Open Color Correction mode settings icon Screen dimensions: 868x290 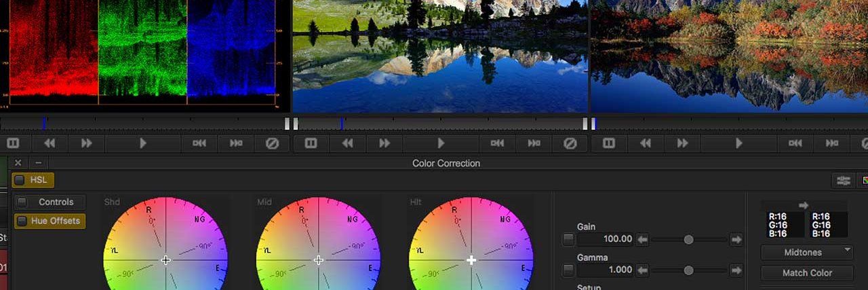pyautogui.click(x=844, y=181)
